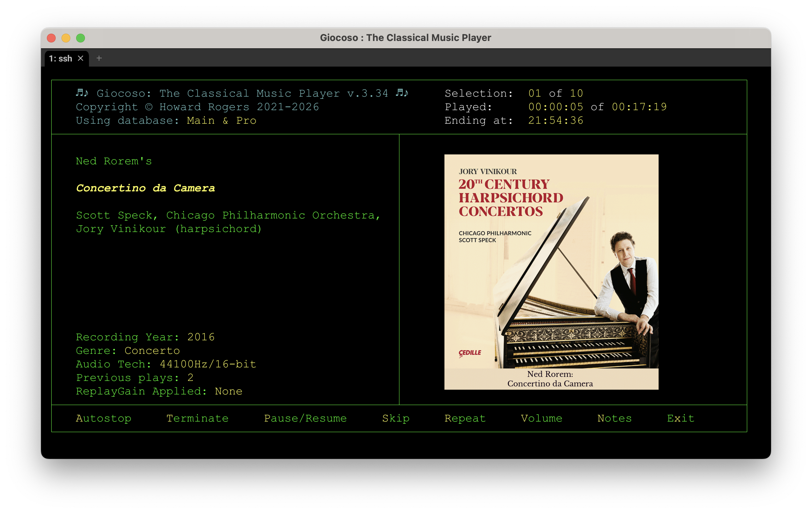
Task: Click the Autostop control
Action: (x=104, y=418)
